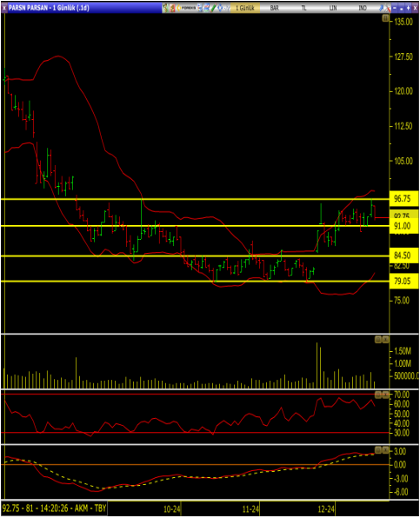Maximize the MACD indicator panel
Image resolution: width=420 pixels, height=518 pixels.
click(378, 450)
